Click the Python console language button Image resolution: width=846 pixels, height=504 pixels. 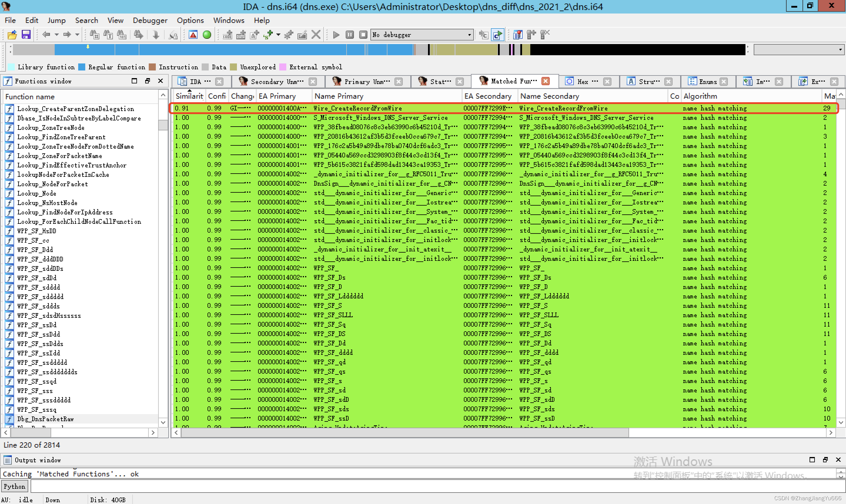click(x=15, y=486)
